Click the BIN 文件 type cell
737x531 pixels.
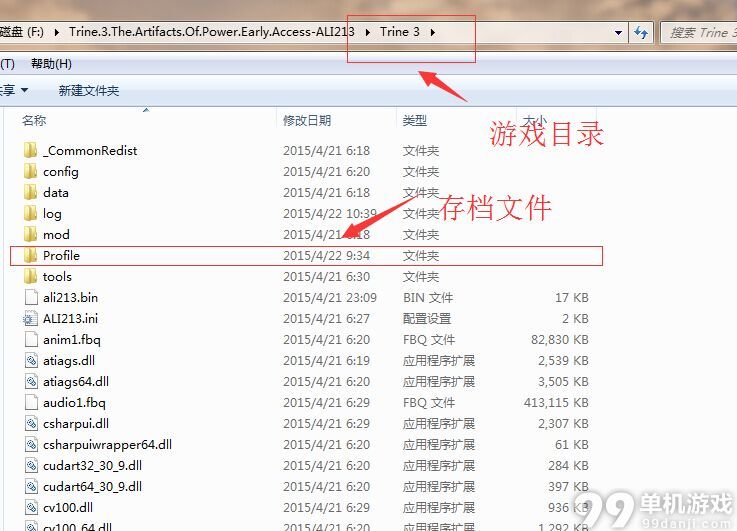click(428, 297)
